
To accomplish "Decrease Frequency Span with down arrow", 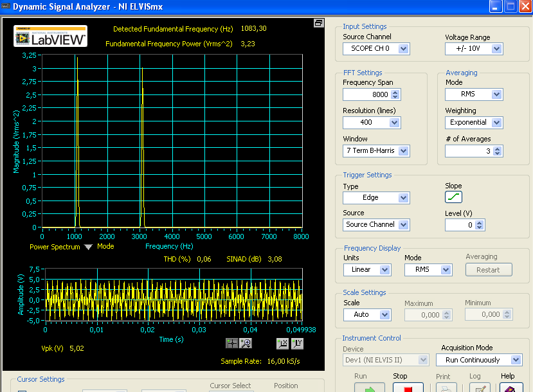I will point(395,97).
